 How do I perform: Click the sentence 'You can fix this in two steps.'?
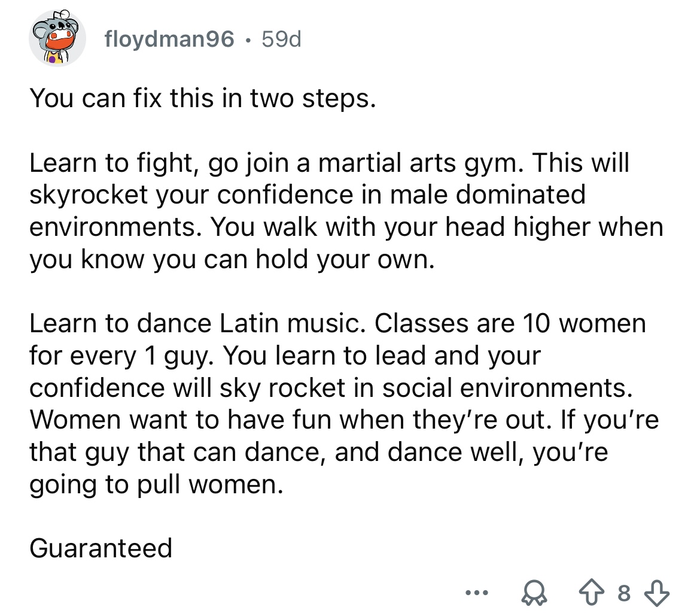203,98
